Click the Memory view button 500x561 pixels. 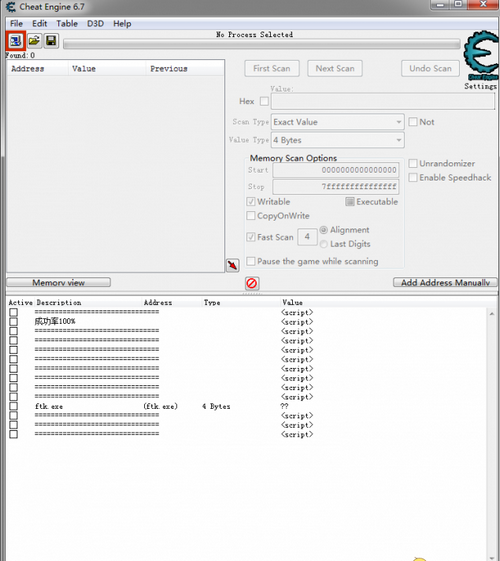(x=59, y=283)
